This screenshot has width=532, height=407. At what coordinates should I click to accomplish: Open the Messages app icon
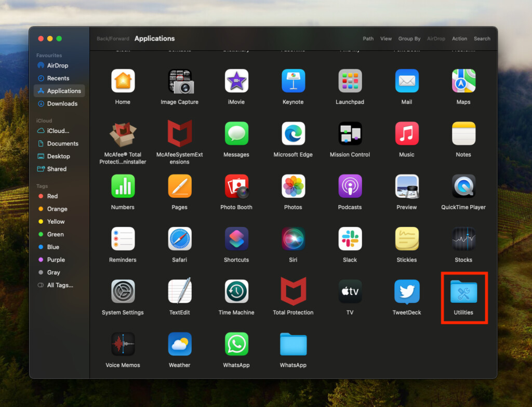click(x=236, y=133)
